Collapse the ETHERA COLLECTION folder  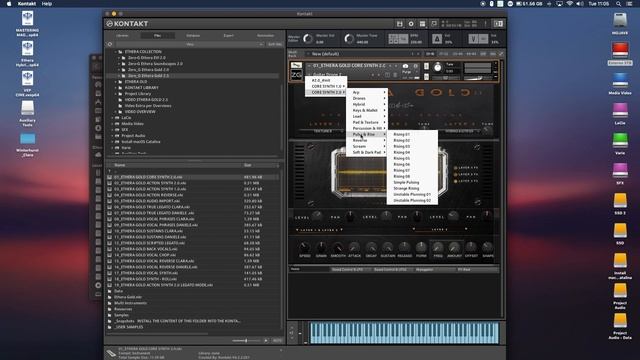coord(116,52)
